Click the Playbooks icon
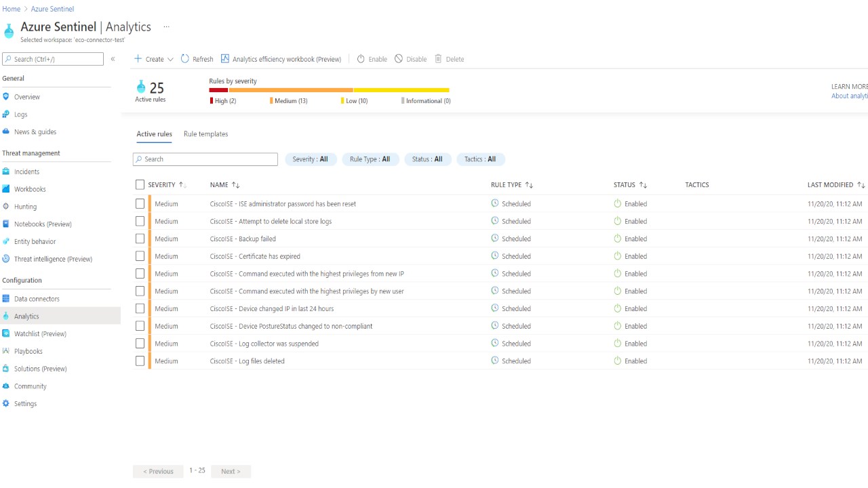The height and width of the screenshot is (488, 868). point(6,351)
